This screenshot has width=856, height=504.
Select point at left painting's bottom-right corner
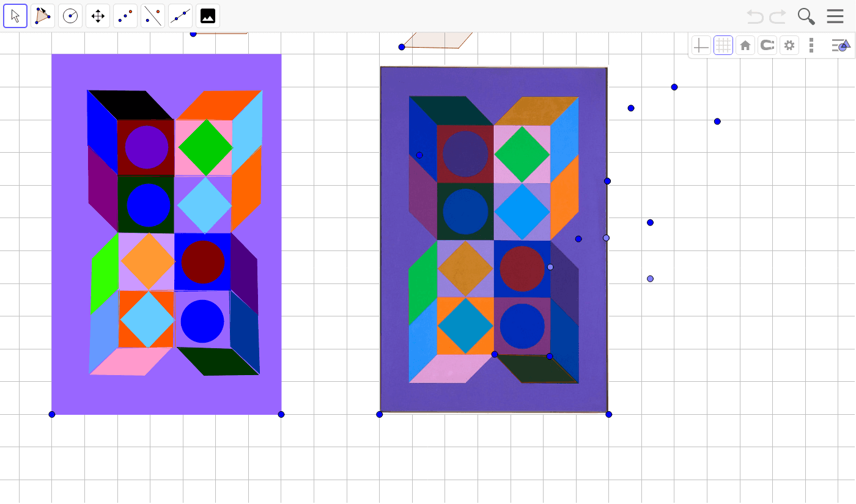pos(281,414)
